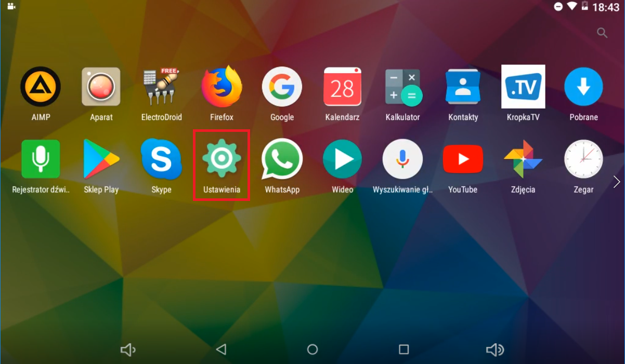Screen dimensions: 625x364
Task: Launch YouTube app
Action: coord(463,159)
